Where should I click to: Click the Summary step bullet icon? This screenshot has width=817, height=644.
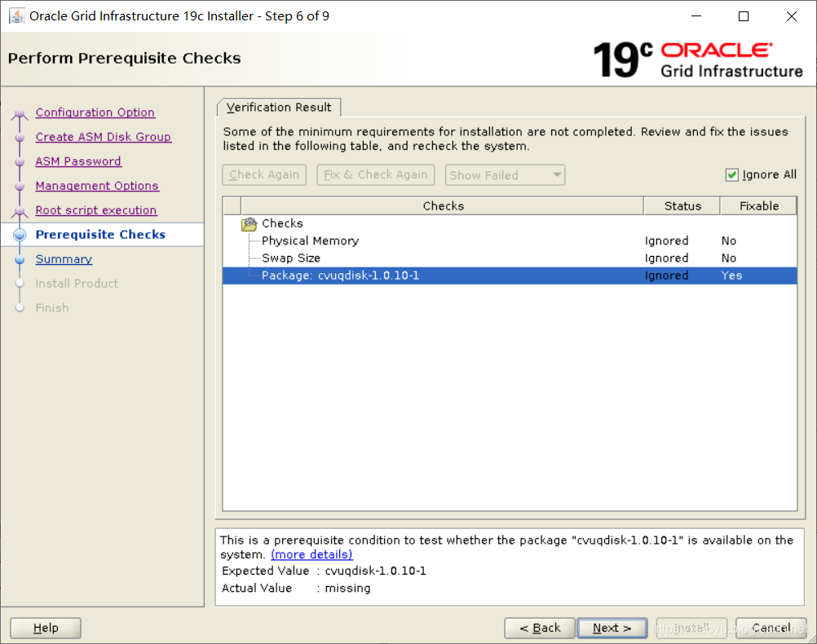point(20,259)
